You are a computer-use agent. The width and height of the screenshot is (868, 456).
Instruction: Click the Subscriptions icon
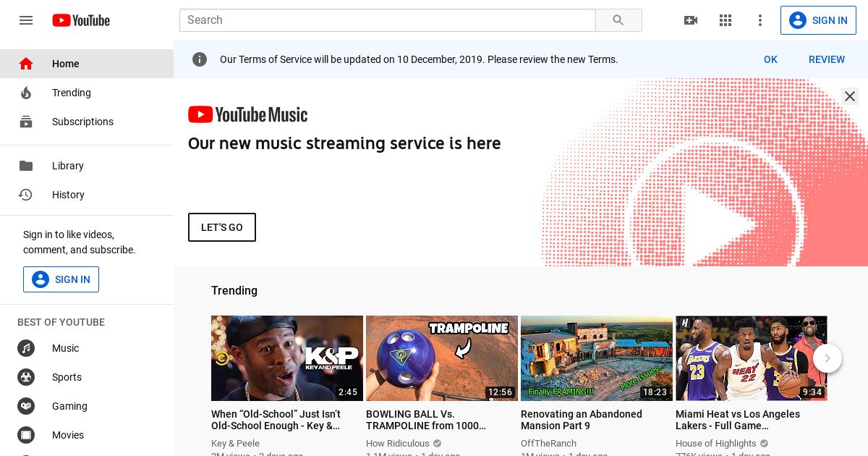pyautogui.click(x=26, y=122)
